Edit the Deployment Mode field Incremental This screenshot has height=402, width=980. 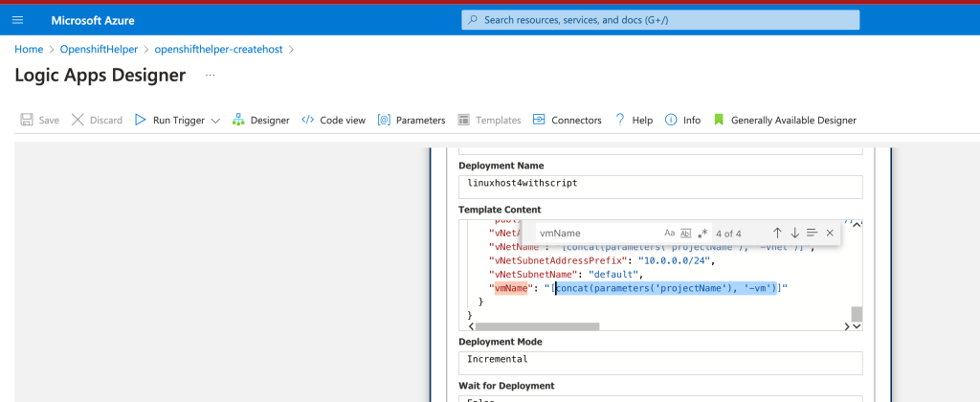point(660,364)
